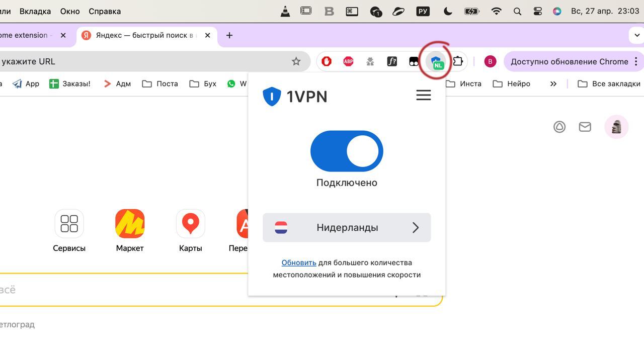This screenshot has width=644, height=352.
Task: Click the Обновить upgrade link
Action: (299, 262)
